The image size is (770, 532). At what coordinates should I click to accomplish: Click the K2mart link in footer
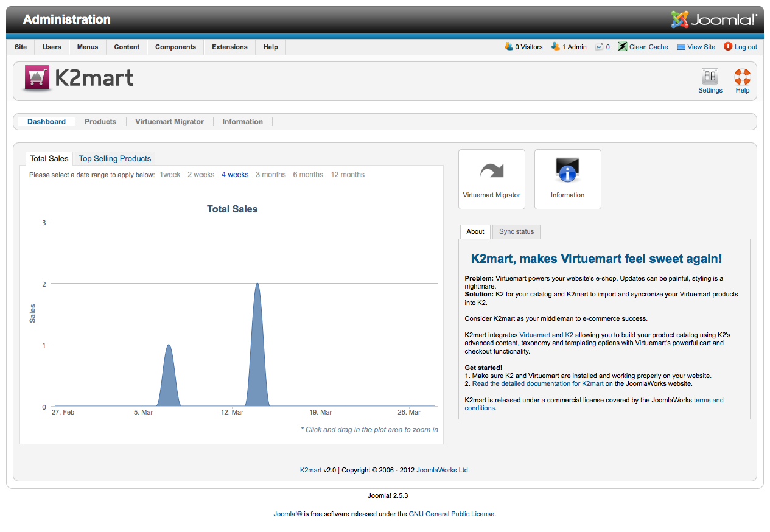[x=310, y=470]
